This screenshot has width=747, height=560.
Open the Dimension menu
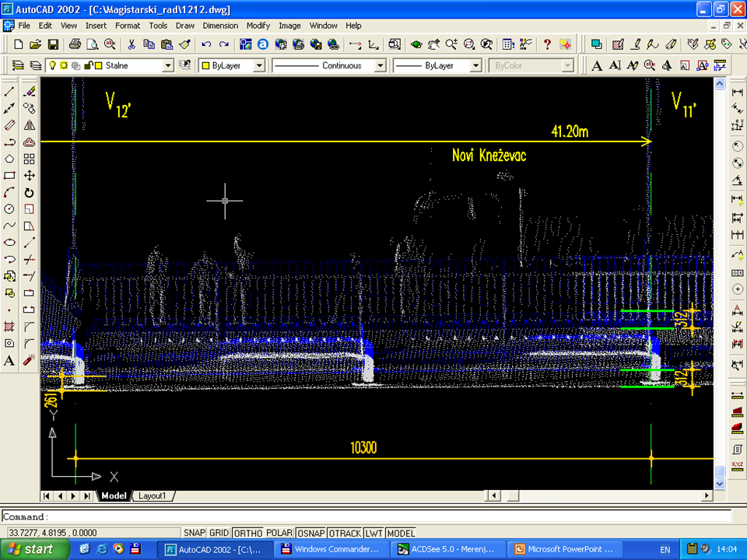tap(220, 26)
